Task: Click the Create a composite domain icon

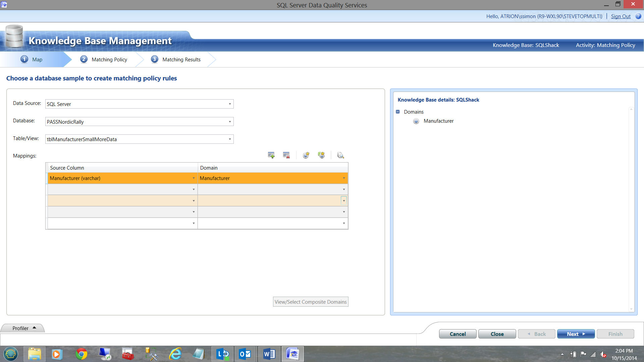Action: [321, 155]
